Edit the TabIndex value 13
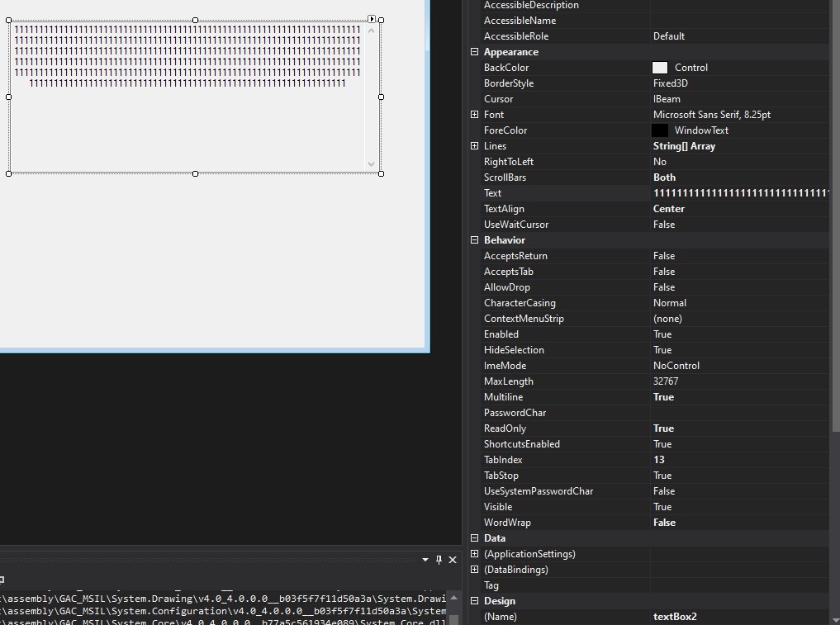Image resolution: width=840 pixels, height=625 pixels. click(x=659, y=460)
